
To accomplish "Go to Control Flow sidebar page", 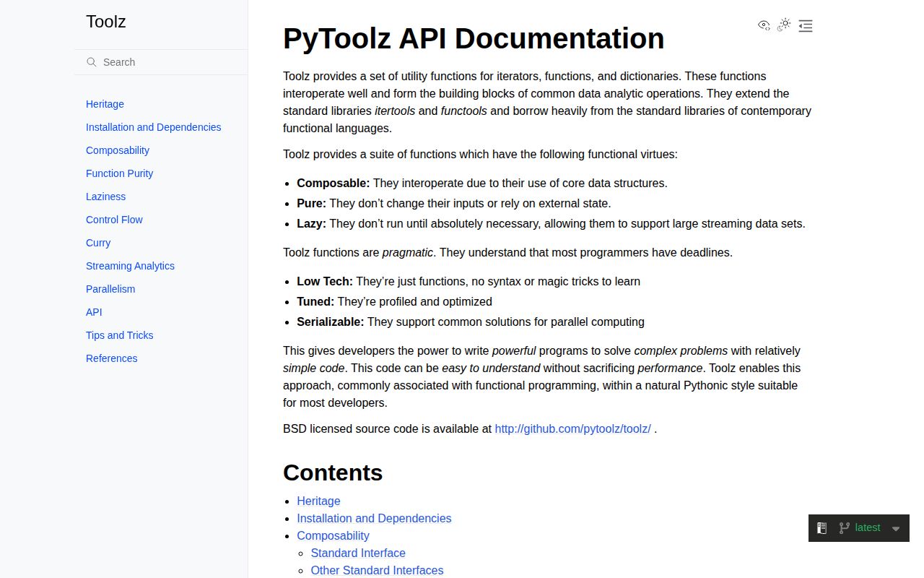I will [114, 220].
